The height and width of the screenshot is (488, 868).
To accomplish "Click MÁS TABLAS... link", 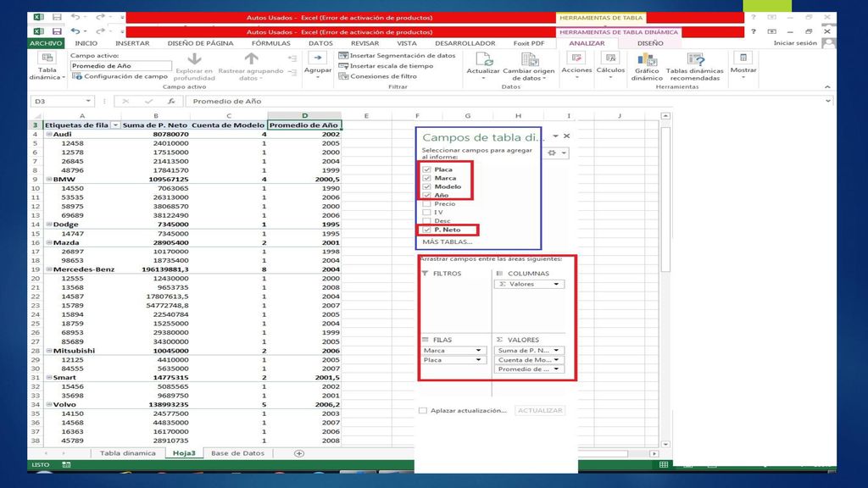I will tap(448, 241).
